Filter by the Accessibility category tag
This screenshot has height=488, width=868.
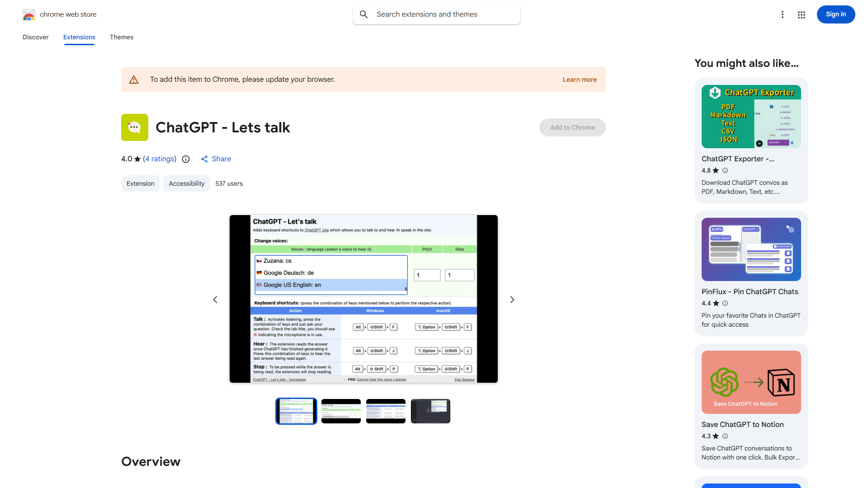186,183
